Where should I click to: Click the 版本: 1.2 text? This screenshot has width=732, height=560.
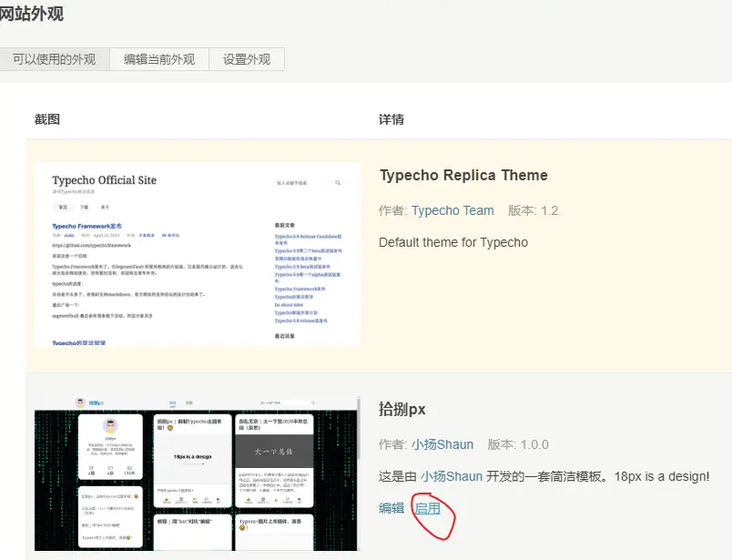533,210
